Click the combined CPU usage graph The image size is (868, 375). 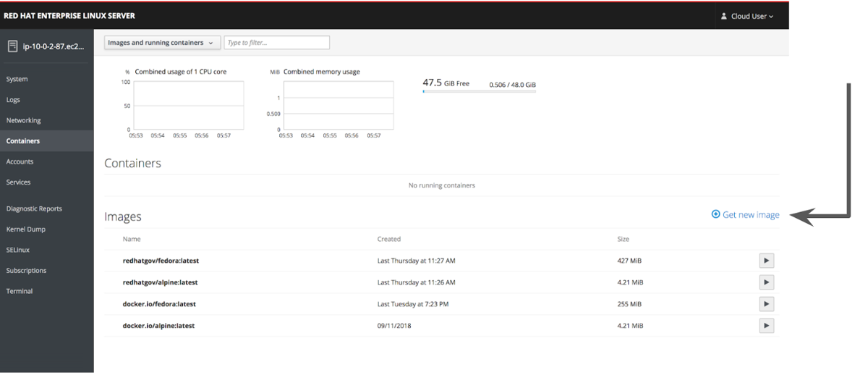click(189, 106)
